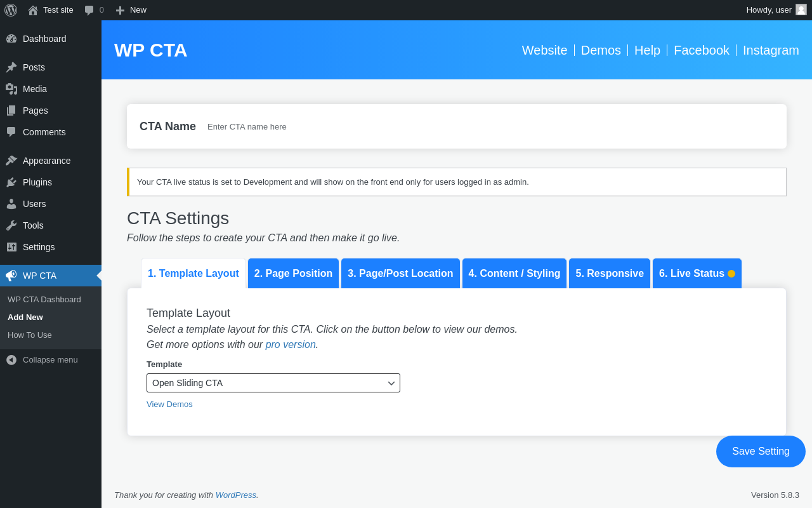Open the Posts menu

51,67
